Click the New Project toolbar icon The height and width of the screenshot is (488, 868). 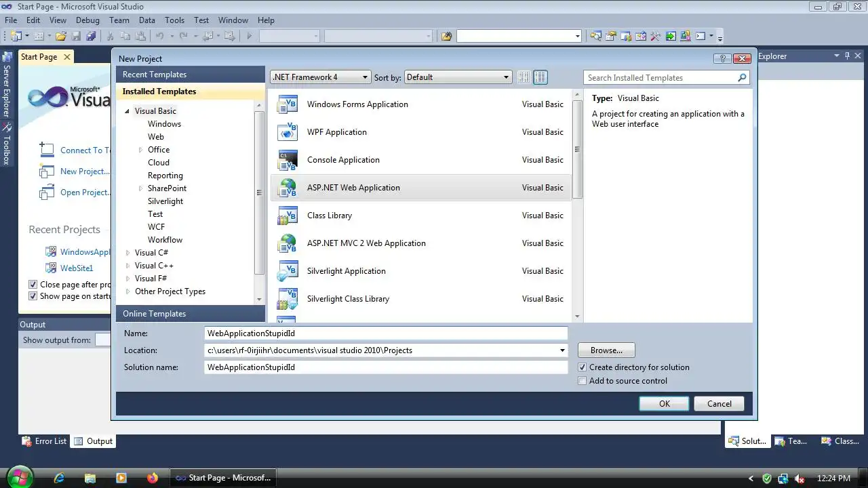[16, 36]
